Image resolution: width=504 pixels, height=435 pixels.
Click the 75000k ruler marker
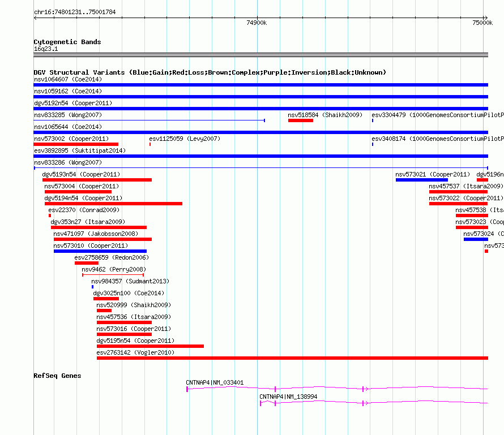pos(482,23)
